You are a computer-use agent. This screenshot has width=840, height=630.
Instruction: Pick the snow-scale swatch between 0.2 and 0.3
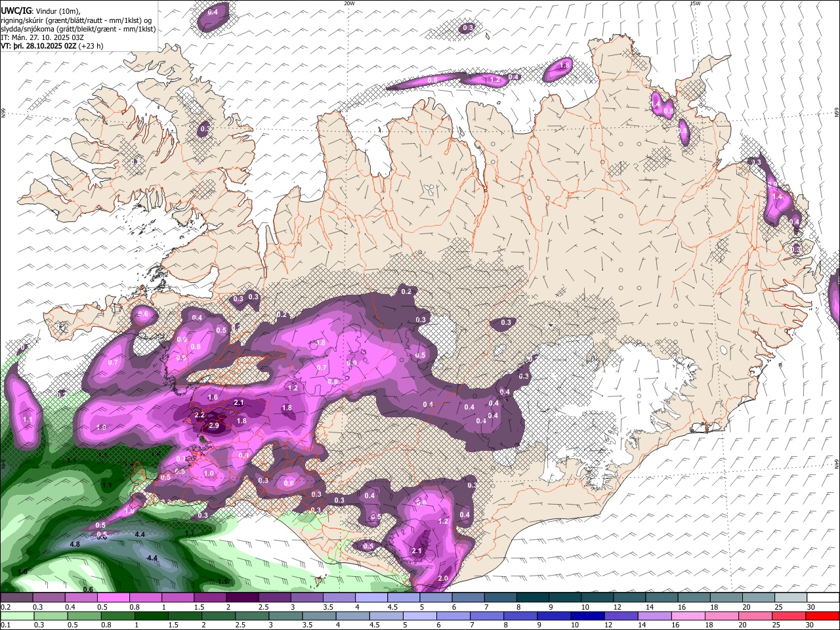[16, 597]
